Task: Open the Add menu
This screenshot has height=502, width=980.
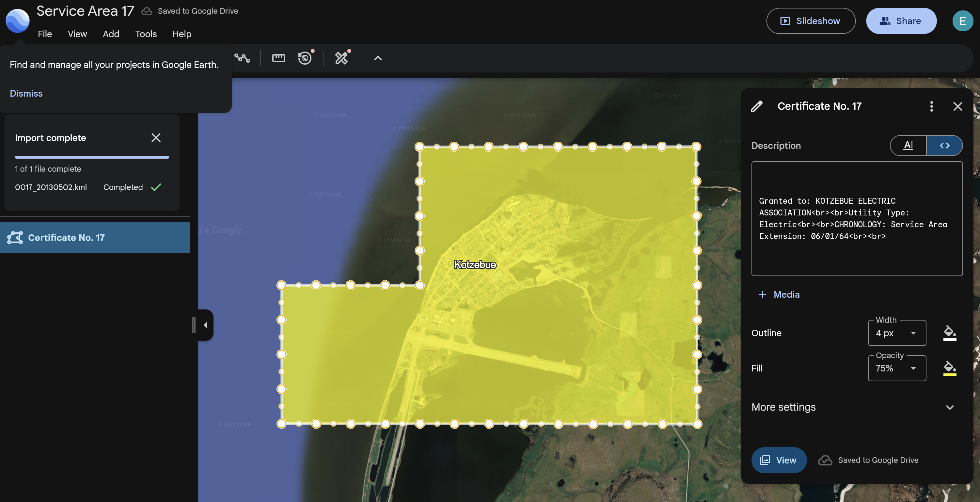Action: (111, 34)
